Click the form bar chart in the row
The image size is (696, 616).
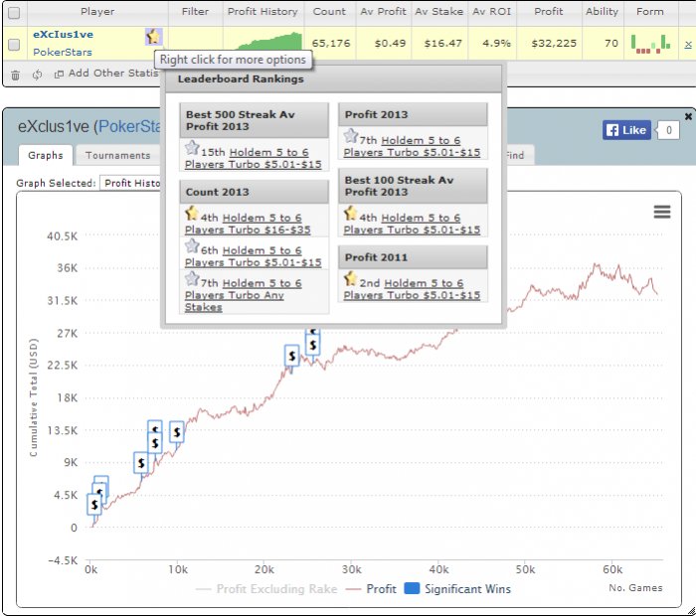click(x=650, y=44)
